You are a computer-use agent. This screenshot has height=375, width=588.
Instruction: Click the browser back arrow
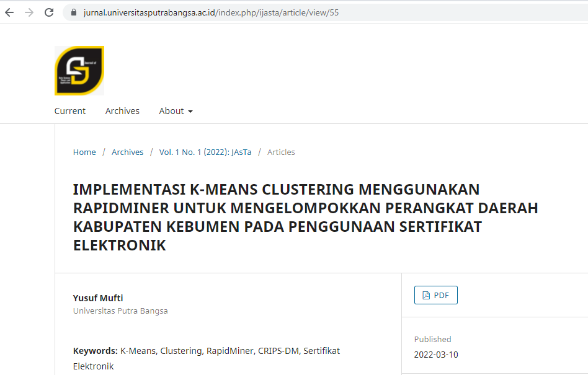pos(9,13)
